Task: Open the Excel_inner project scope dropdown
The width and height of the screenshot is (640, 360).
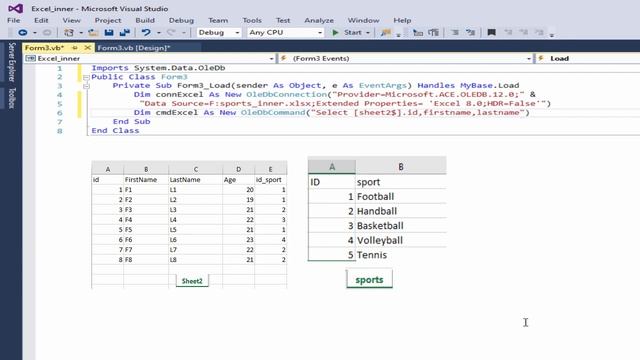Action: tap(149, 58)
